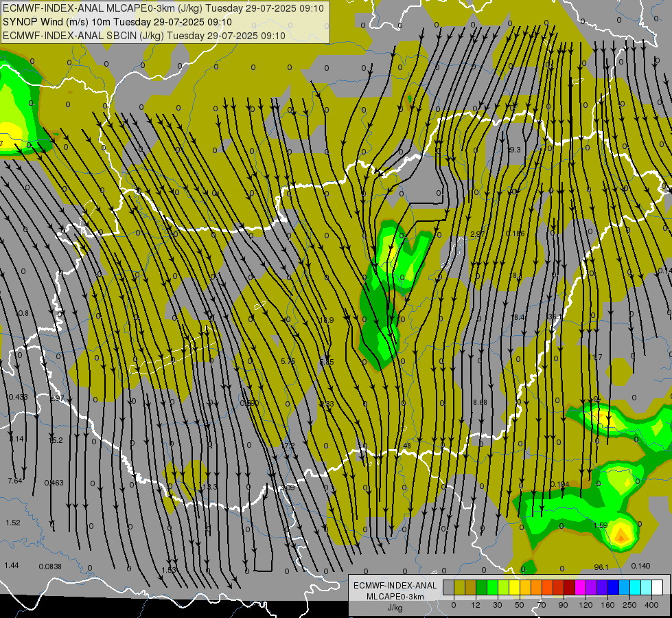Click the map value 0.186
672x618 pixels.
[515, 233]
